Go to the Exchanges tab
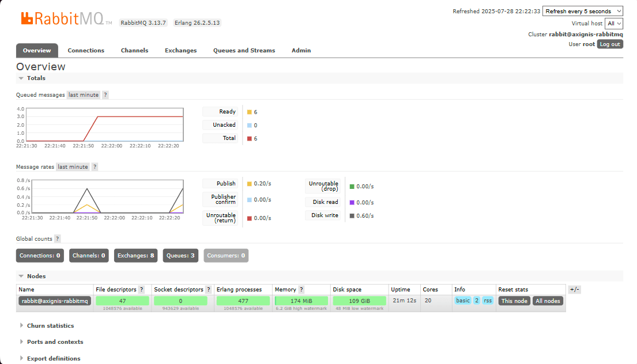This screenshot has height=364, width=637. 181,50
